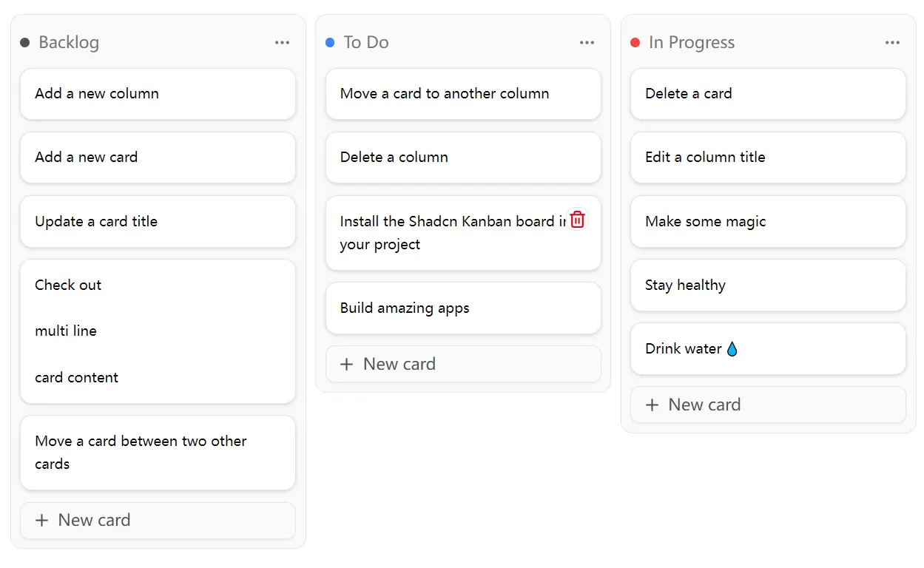
Task: Click the blue status dot beside To Do
Action: tap(330, 42)
